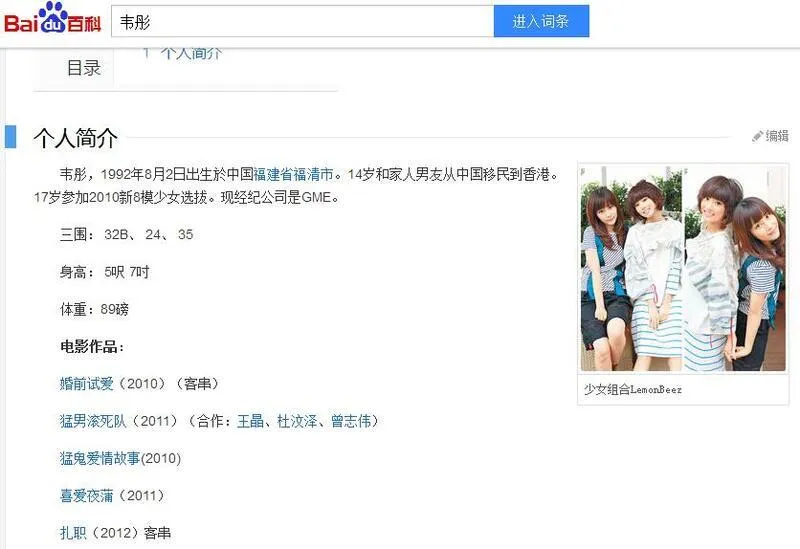Click the 个人简介 section heading
The width and height of the screenshot is (800, 549).
(76, 138)
